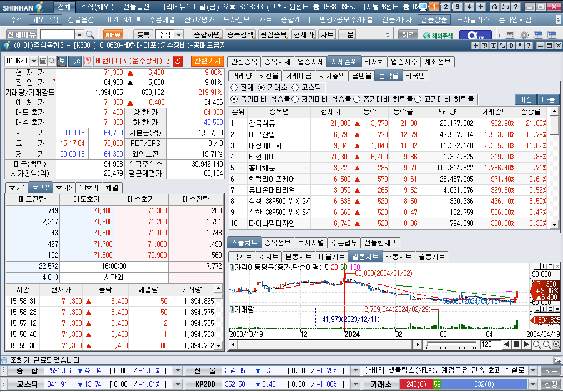The image size is (563, 392).
Task: Click the printer icon in the title bar
Action: coord(505,7)
